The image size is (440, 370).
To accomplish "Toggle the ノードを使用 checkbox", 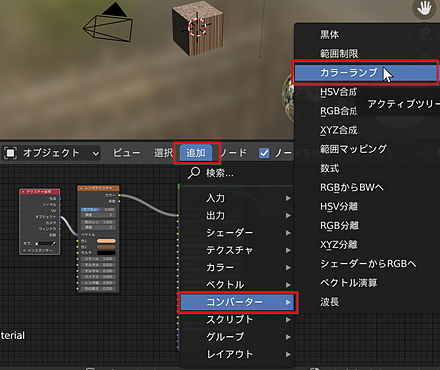I will [x=264, y=153].
